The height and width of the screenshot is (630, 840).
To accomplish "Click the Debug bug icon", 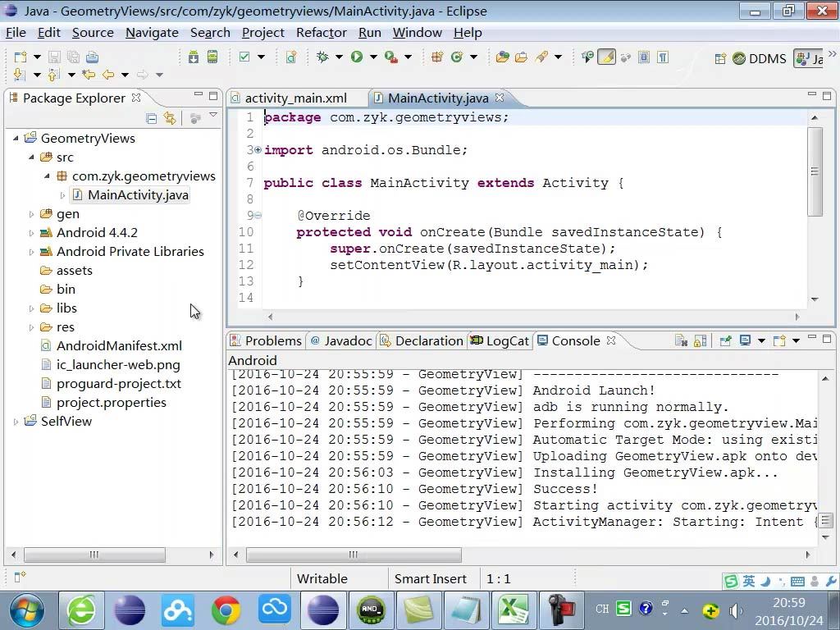I will point(322,57).
